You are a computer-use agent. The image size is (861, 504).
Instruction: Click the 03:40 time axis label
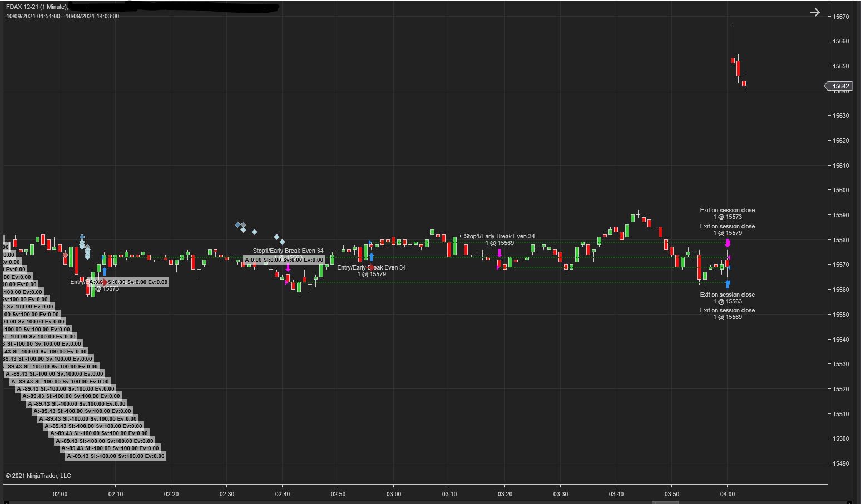[x=616, y=494]
